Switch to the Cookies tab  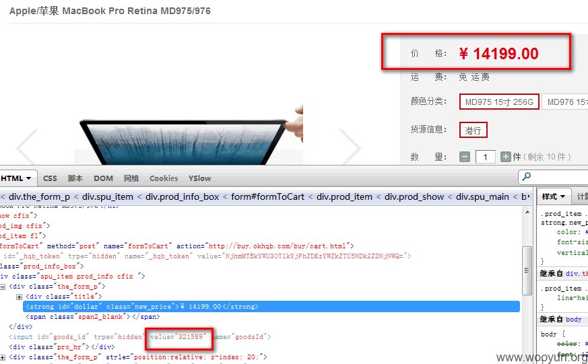point(164,178)
